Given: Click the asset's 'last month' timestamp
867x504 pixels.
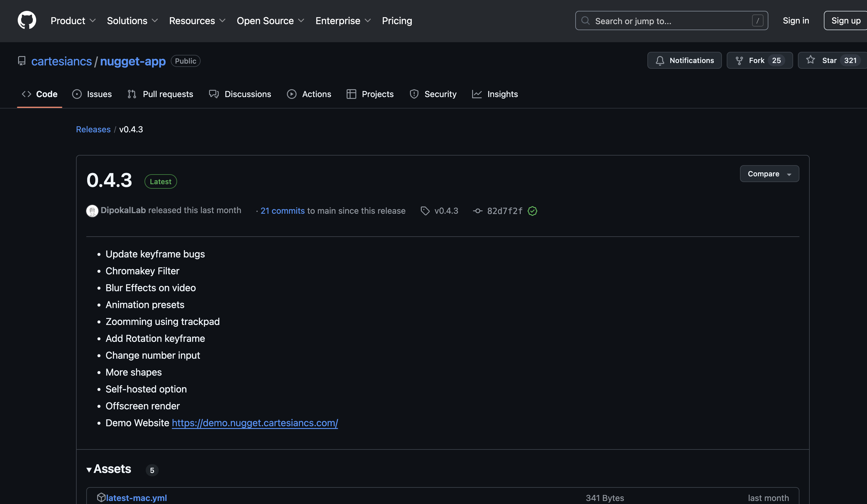Looking at the screenshot, I should [768, 498].
